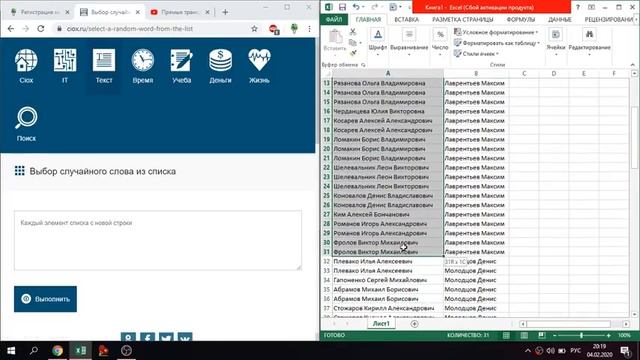Image resolution: width=640 pixels, height=360 pixels.
Task: Open Chrome three-dot menu
Action: (309, 29)
